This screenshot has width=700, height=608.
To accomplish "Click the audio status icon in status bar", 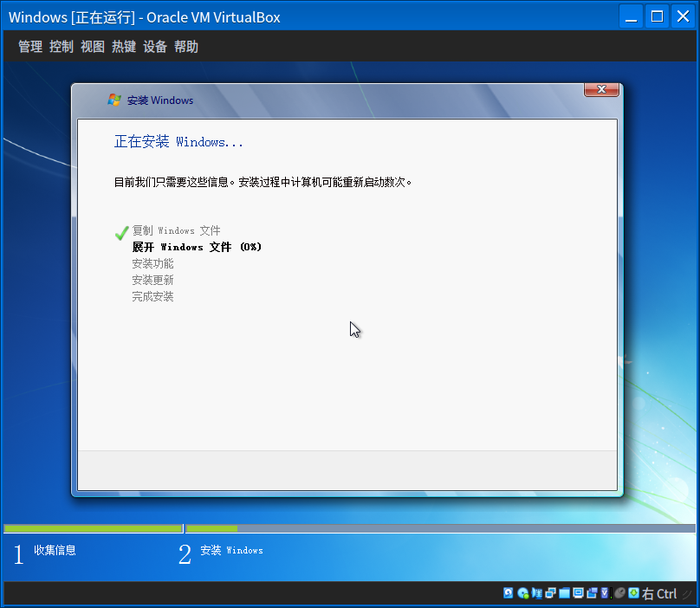I will tap(537, 593).
